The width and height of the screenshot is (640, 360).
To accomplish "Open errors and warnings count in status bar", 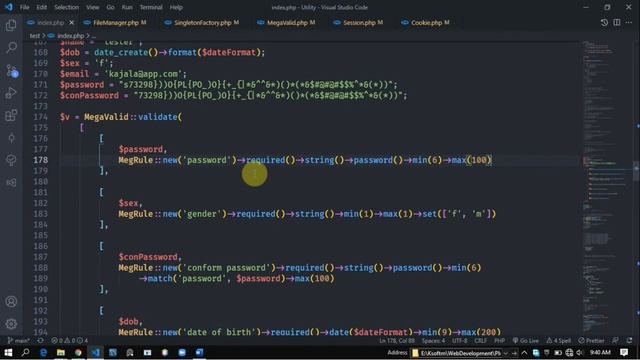I will pos(69,340).
